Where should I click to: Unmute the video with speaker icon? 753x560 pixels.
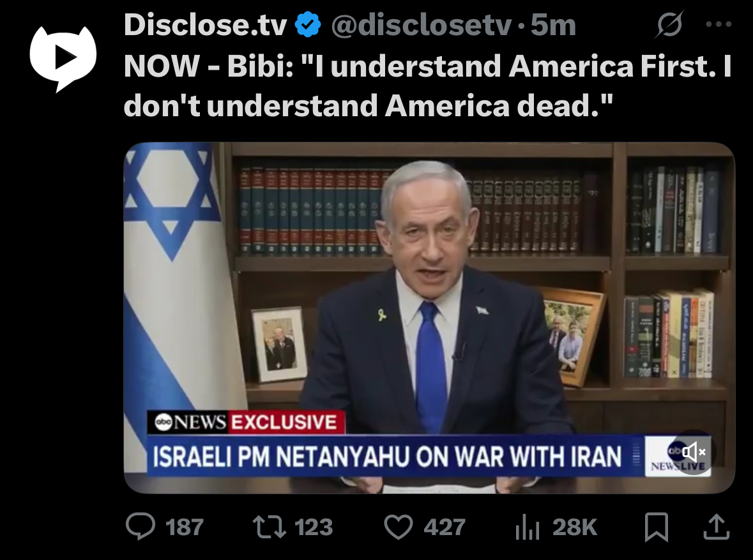tap(693, 452)
